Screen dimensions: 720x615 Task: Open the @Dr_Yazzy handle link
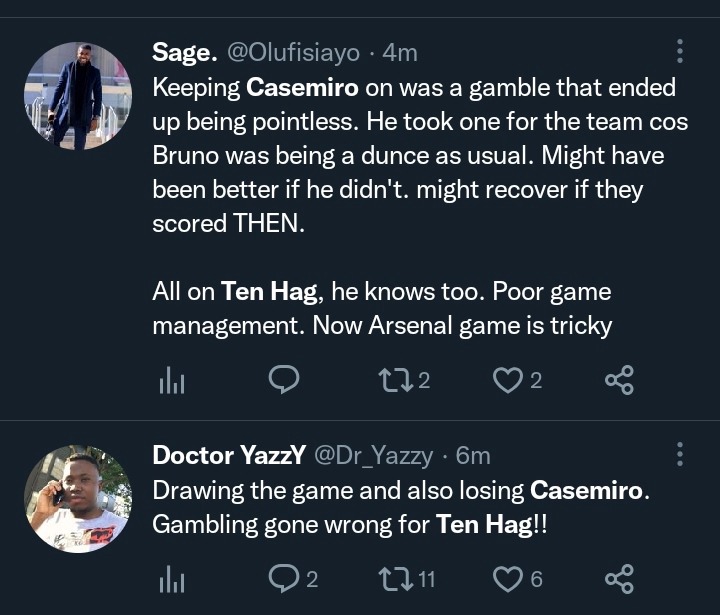coord(374,456)
